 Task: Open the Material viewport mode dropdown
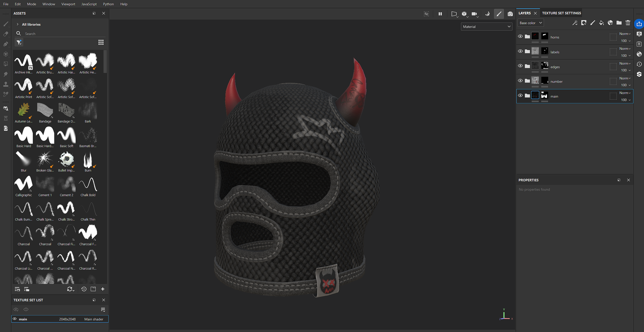(x=486, y=27)
